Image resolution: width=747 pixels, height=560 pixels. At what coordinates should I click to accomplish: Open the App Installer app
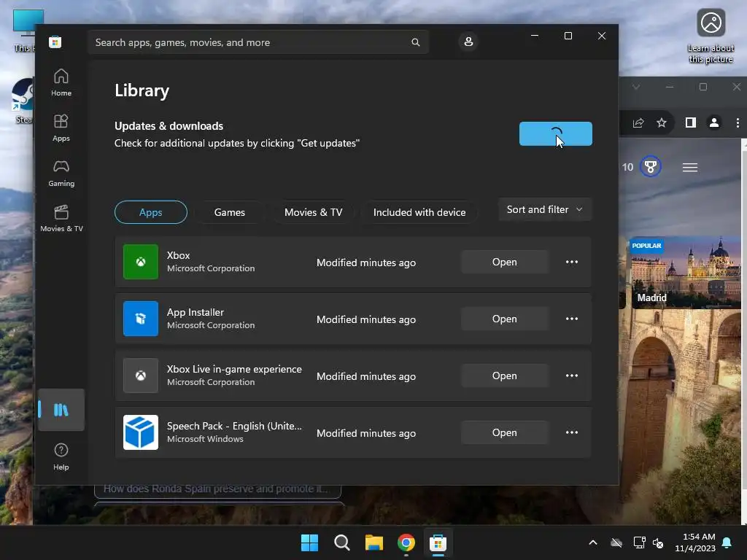tap(505, 319)
